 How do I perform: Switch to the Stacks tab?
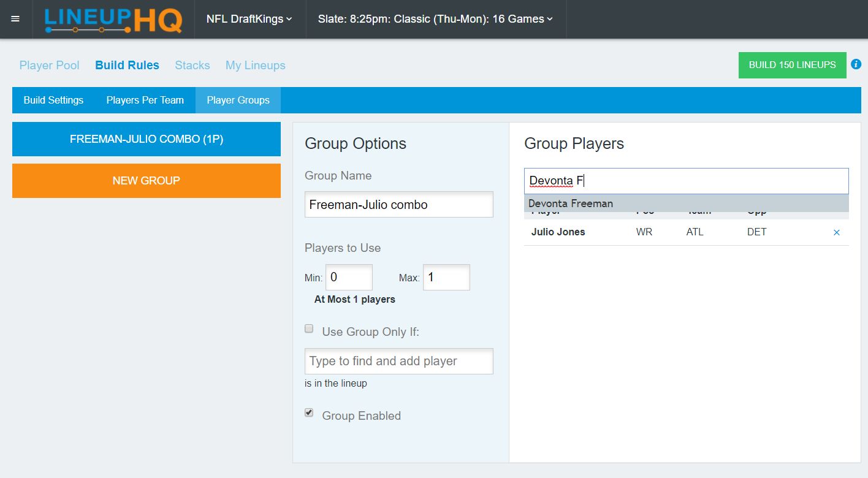tap(192, 65)
